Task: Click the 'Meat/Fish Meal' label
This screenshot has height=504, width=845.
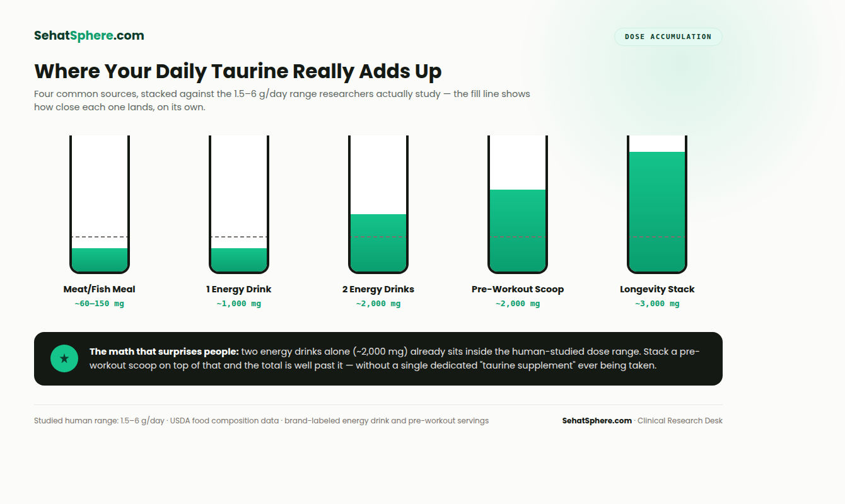Action: coord(100,289)
